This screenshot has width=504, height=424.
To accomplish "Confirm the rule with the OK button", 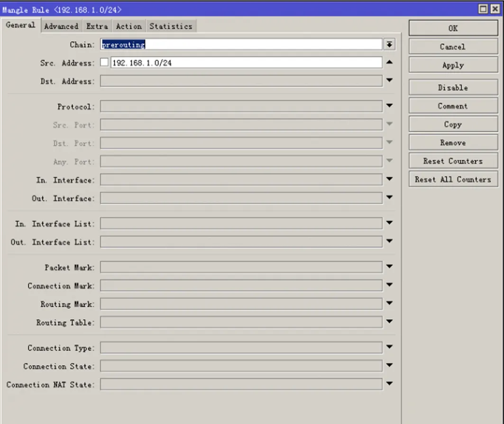I will (x=453, y=28).
